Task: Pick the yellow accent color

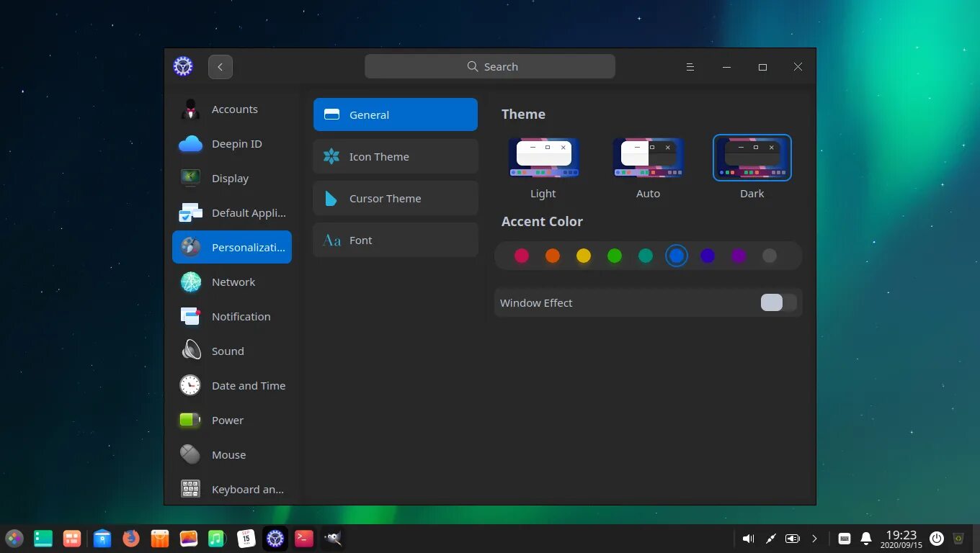Action: pyautogui.click(x=584, y=256)
